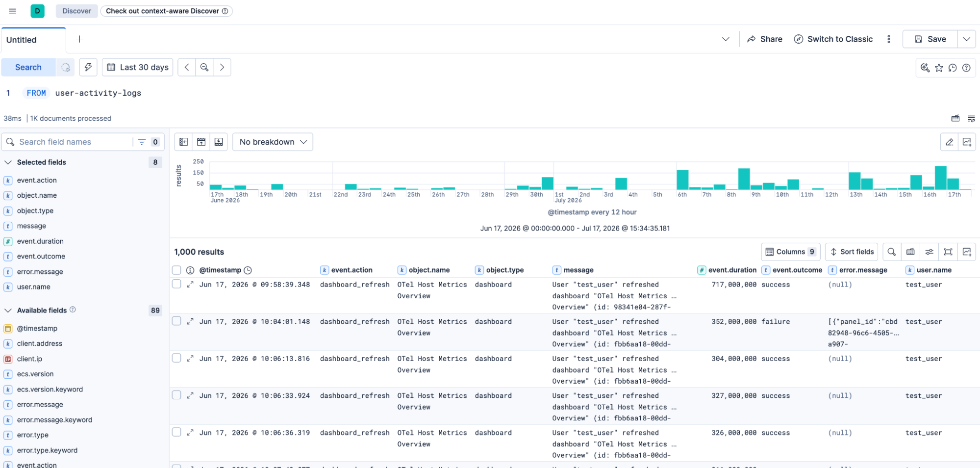This screenshot has height=468, width=980.
Task: Click the query footer's keyboard icon beside word wrap
Action: point(955,118)
